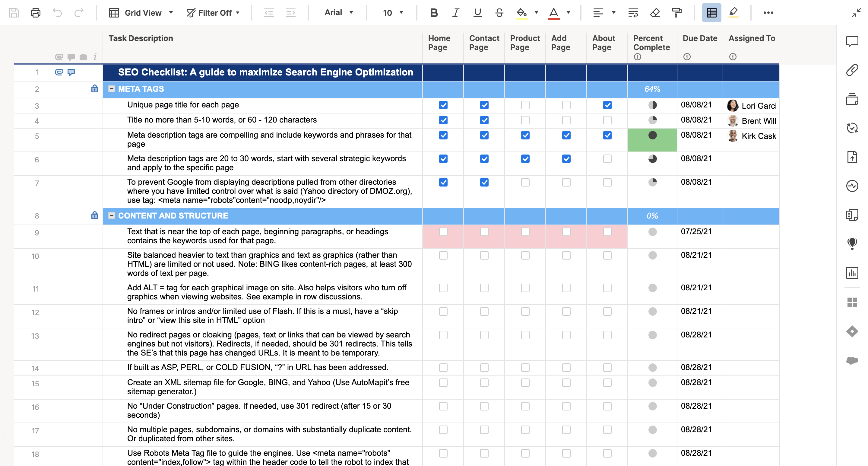
Task: Open the Activity Log sidebar icon
Action: coord(852,186)
